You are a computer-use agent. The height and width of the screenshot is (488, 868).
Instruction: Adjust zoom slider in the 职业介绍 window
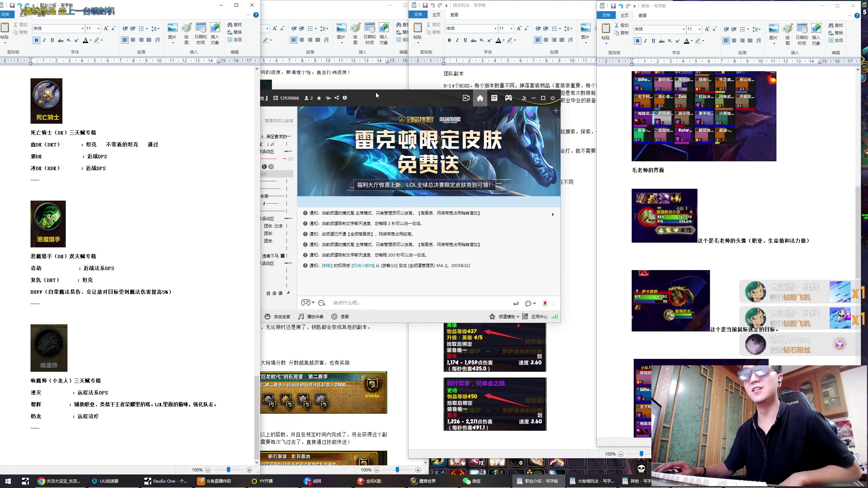click(229, 470)
